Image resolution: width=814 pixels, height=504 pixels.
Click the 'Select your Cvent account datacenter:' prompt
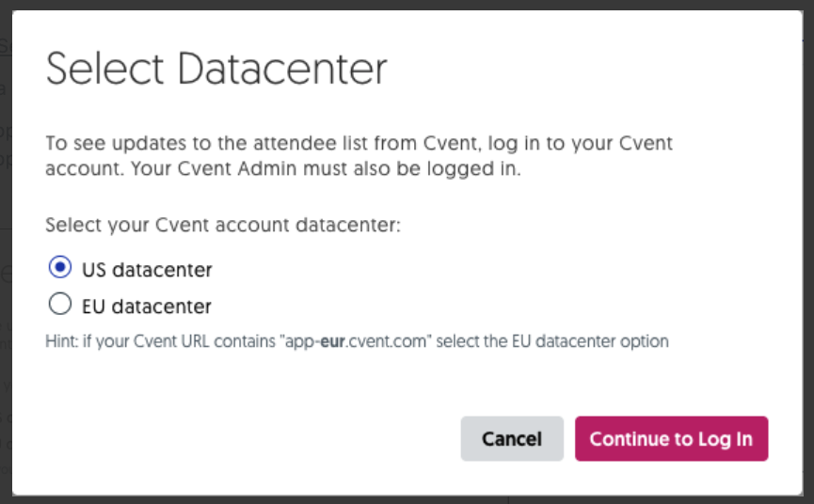[x=223, y=225]
